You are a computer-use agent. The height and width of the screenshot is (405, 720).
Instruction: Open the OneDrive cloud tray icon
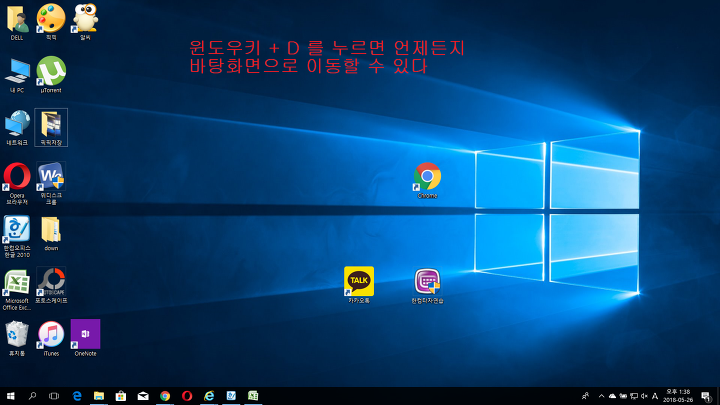(x=612, y=396)
